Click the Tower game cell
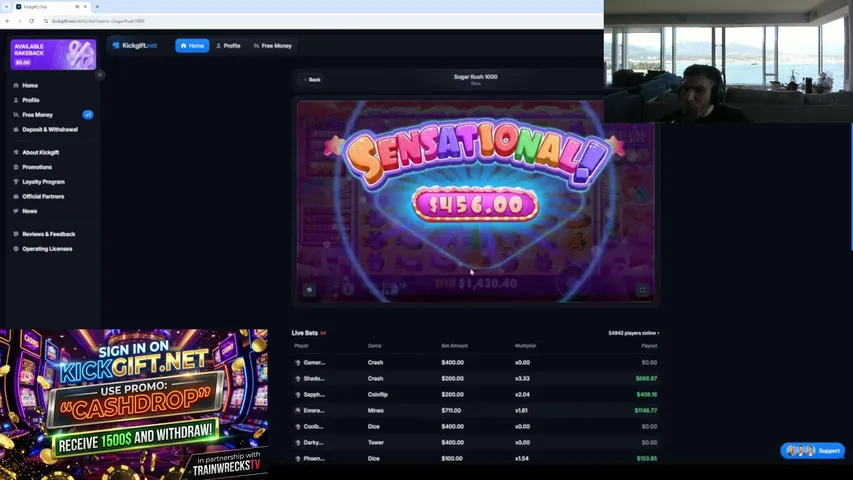The width and height of the screenshot is (853, 480). click(375, 442)
